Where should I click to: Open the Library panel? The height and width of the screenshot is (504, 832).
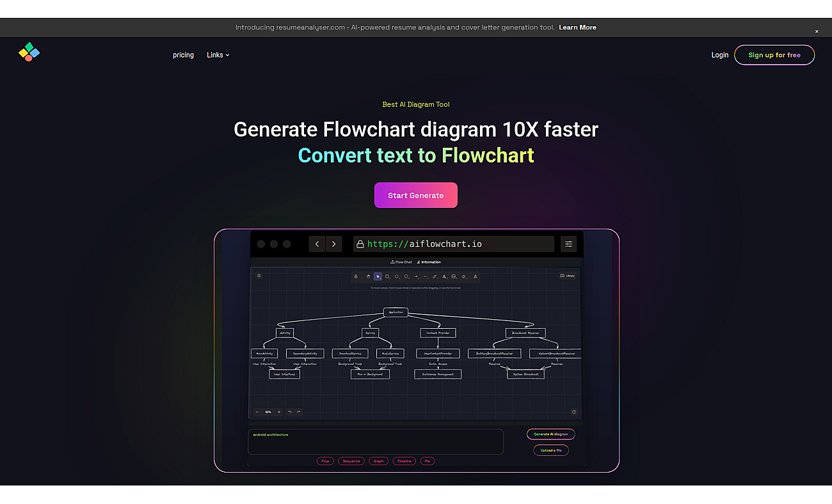coord(568,276)
